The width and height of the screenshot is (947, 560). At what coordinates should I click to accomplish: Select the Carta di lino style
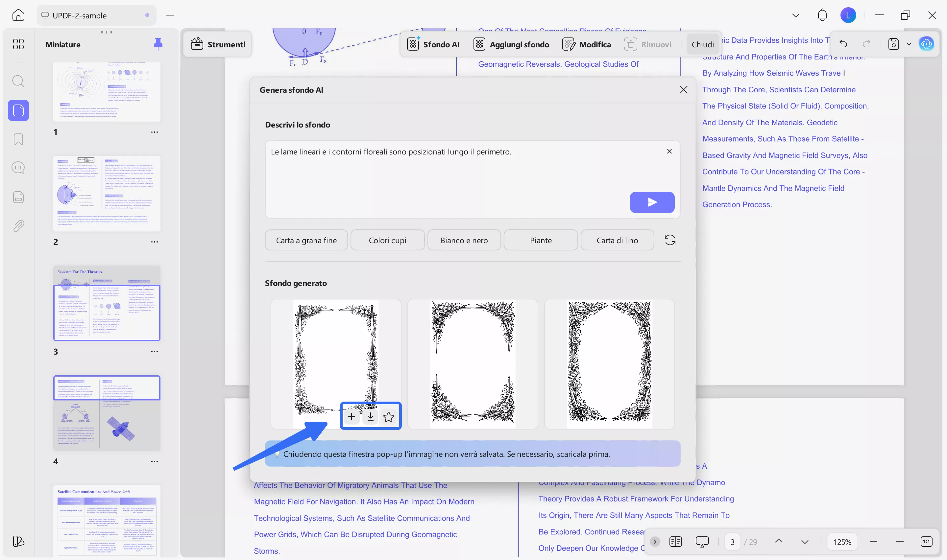point(617,240)
